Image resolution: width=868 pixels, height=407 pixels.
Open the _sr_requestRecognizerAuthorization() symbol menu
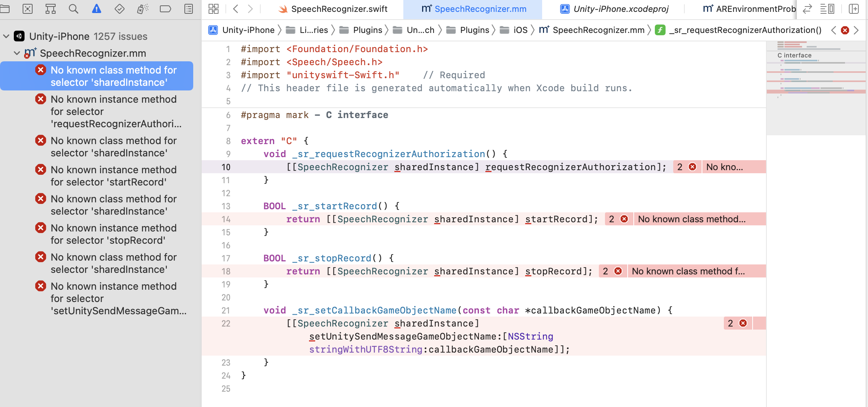pyautogui.click(x=738, y=30)
